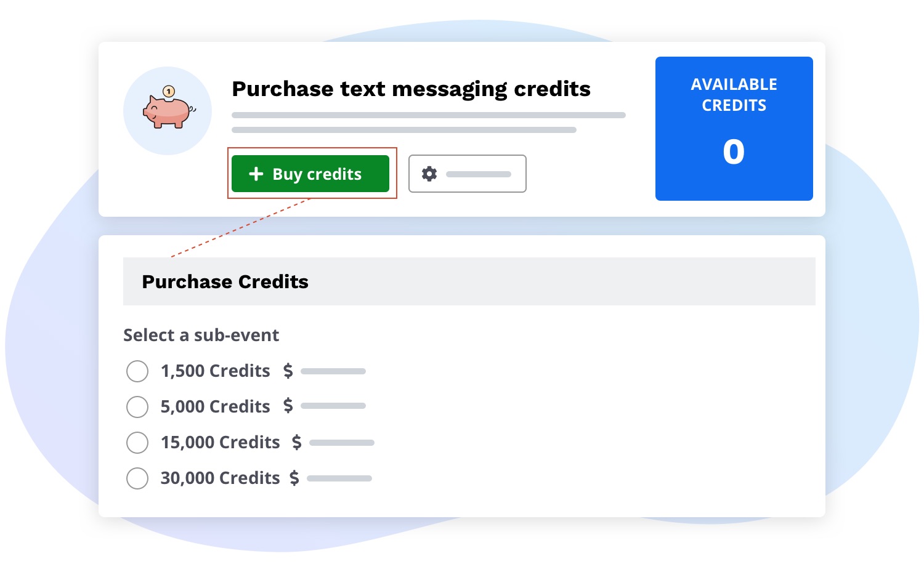Click the zero credits counter
This screenshot has width=924, height=564.
pos(734,151)
